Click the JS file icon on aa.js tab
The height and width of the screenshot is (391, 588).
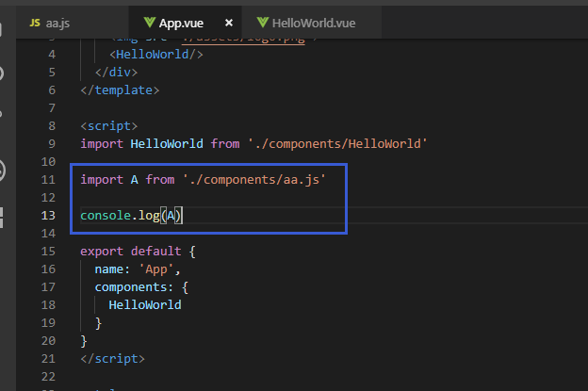35,23
